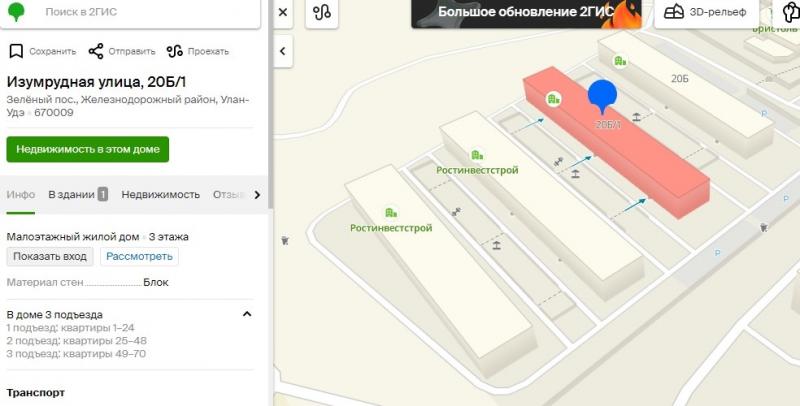Click the Транспорт section heading
The width and height of the screenshot is (800, 406).
[x=36, y=393]
